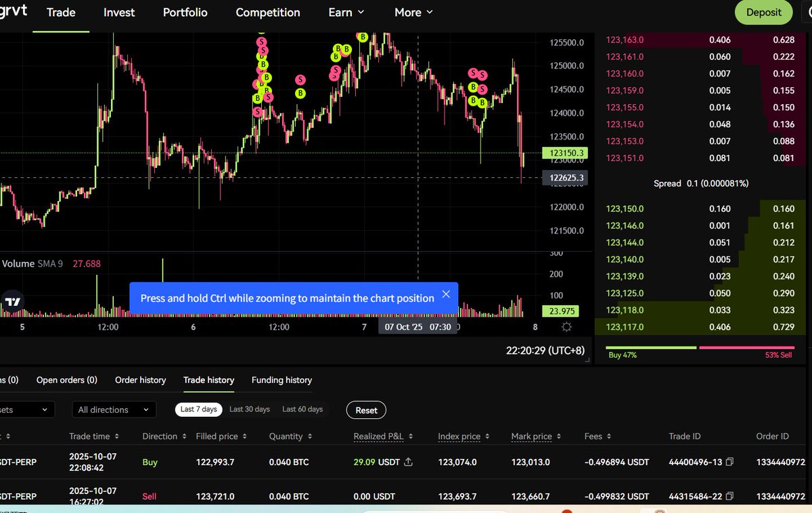Go to the Invest page
812x513 pixels.
tap(119, 12)
